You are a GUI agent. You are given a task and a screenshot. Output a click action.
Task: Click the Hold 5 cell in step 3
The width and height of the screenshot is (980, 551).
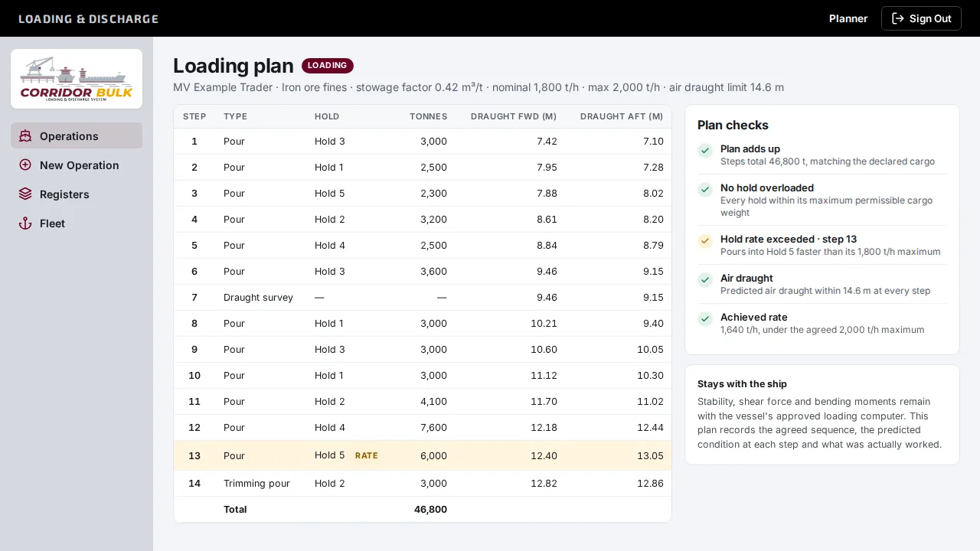click(x=329, y=194)
